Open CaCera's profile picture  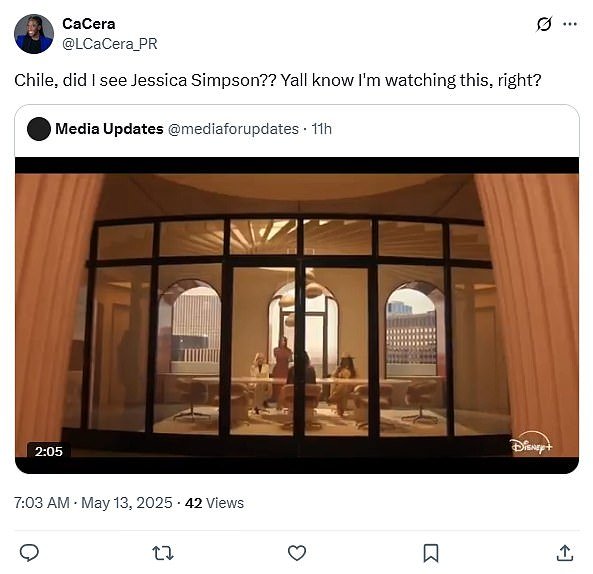coord(34,34)
